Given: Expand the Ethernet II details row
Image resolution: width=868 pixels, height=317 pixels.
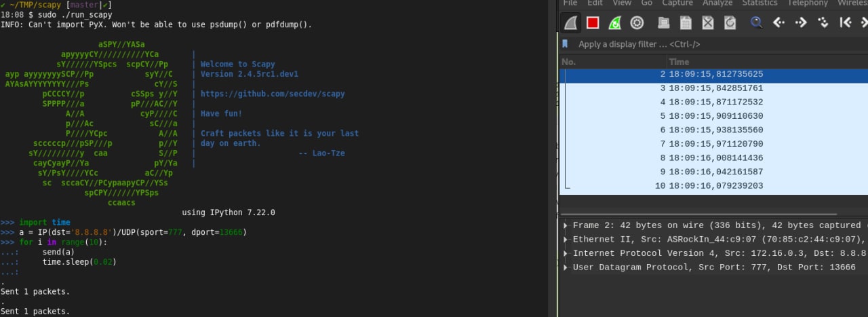Looking at the screenshot, I should 566,239.
